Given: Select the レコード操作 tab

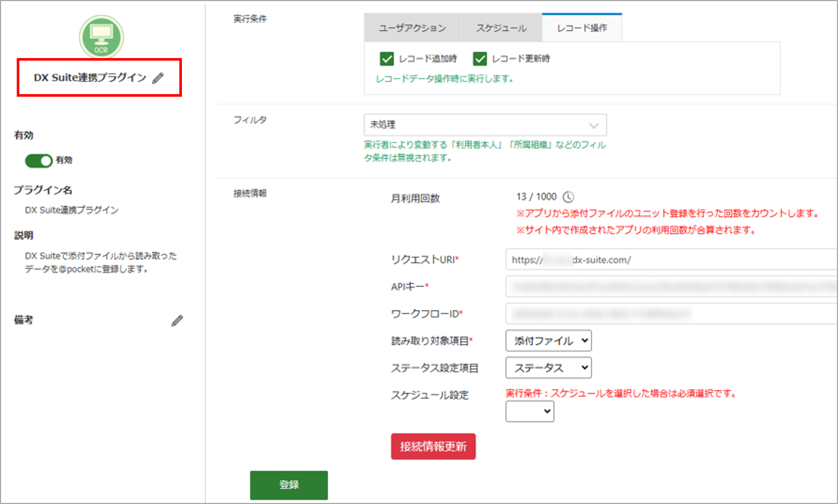Looking at the screenshot, I should [582, 28].
